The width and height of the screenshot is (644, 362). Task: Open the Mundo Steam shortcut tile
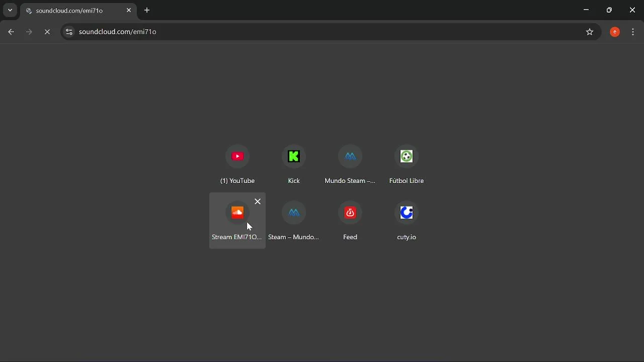[x=351, y=164]
